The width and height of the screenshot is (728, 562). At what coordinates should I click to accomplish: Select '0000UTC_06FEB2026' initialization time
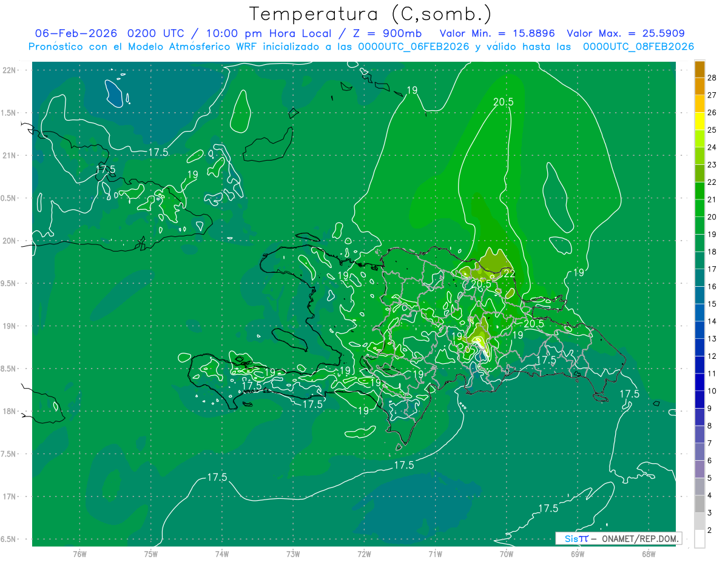(x=414, y=47)
